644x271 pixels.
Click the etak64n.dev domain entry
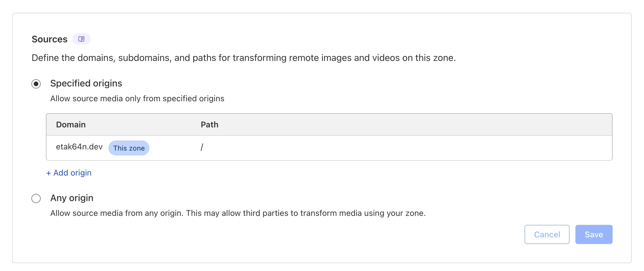pos(79,147)
